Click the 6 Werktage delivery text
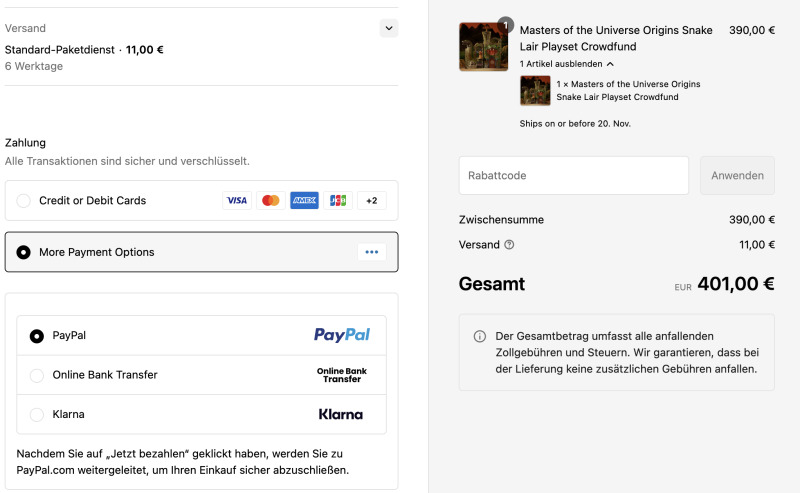Image resolution: width=800 pixels, height=493 pixels. click(x=34, y=66)
